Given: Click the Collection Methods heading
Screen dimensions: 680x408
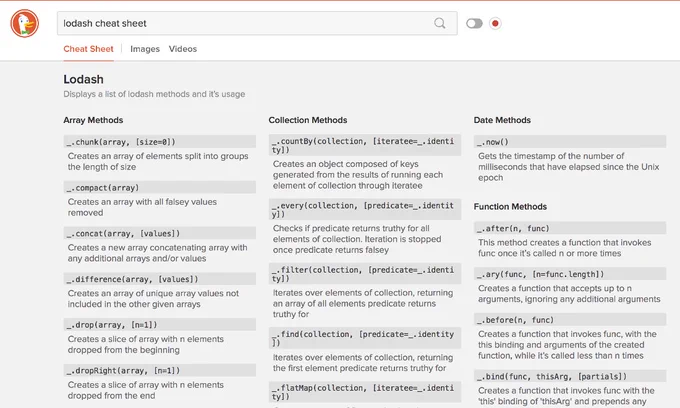Looking at the screenshot, I should 308,120.
